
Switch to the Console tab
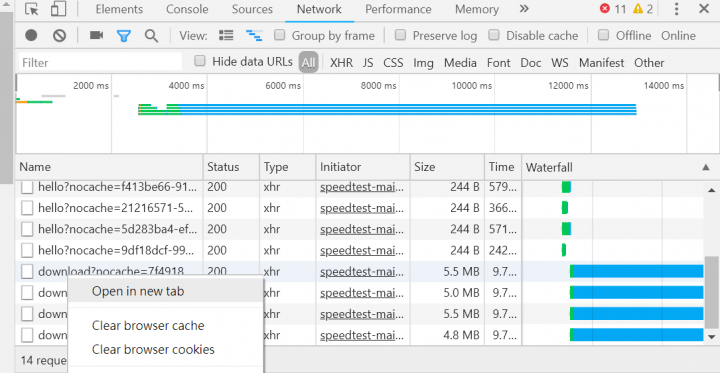click(187, 9)
